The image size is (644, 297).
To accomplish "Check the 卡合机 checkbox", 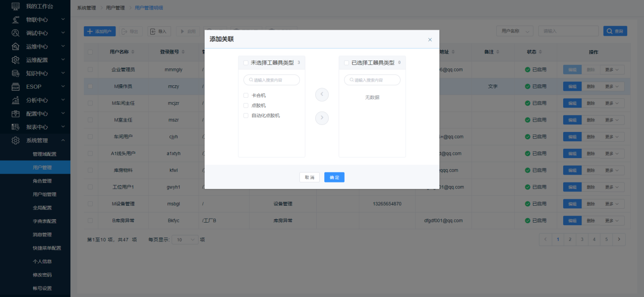I will pos(246,95).
